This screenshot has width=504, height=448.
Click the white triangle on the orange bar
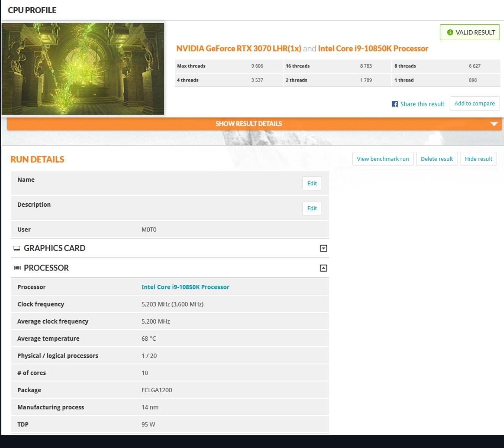(x=493, y=124)
